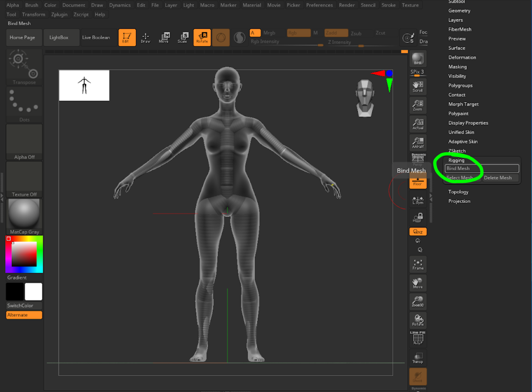The height and width of the screenshot is (392, 532).
Task: Click the Frame icon in right shelf
Action: (418, 264)
